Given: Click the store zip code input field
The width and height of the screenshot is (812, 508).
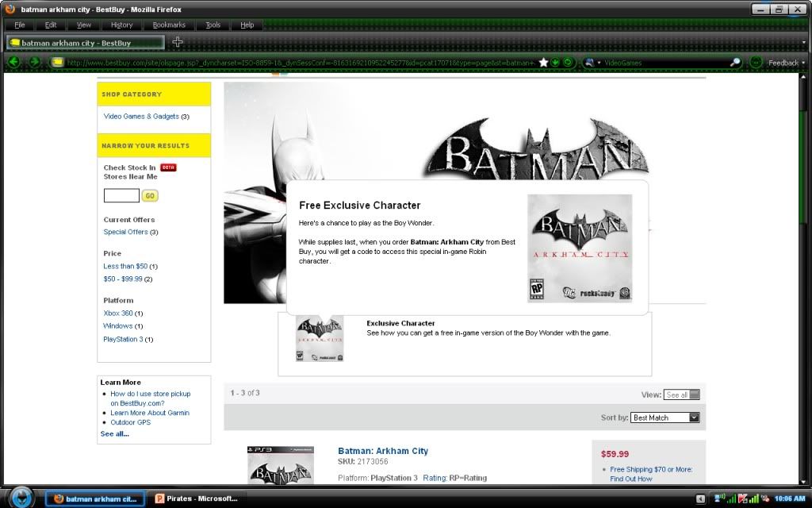Looking at the screenshot, I should click(121, 195).
